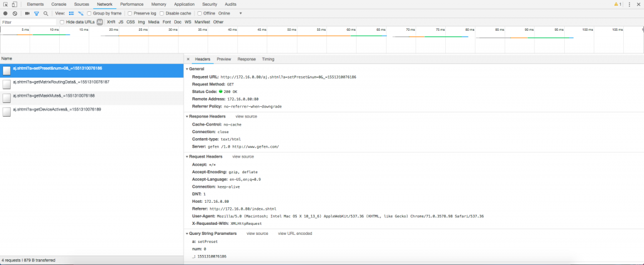Open the Timing tab in request details
The height and width of the screenshot is (265, 644).
[x=268, y=59]
